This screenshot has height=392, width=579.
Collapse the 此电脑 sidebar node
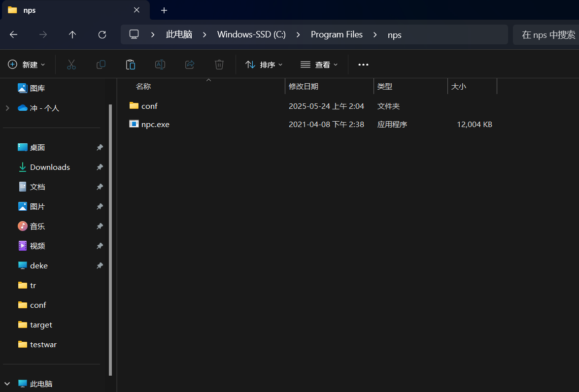7,384
